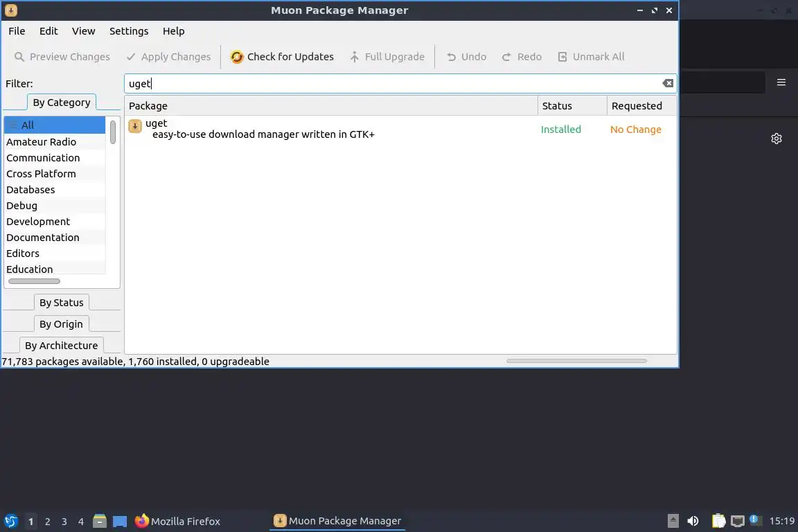Select the All category
Screen dimensions: 798x532
pos(55,125)
